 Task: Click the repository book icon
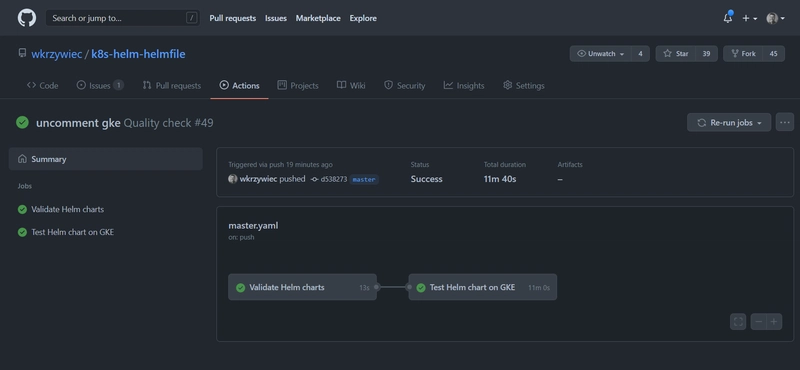(22, 53)
